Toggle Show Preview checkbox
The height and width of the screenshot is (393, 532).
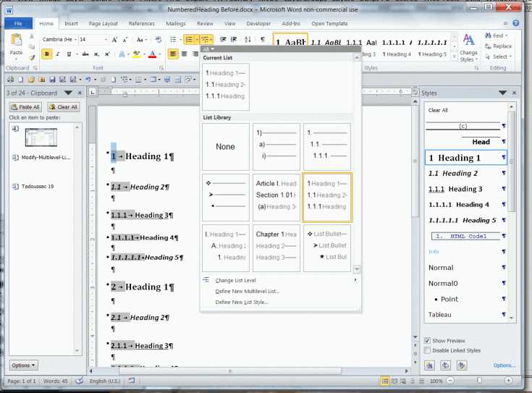click(x=427, y=340)
